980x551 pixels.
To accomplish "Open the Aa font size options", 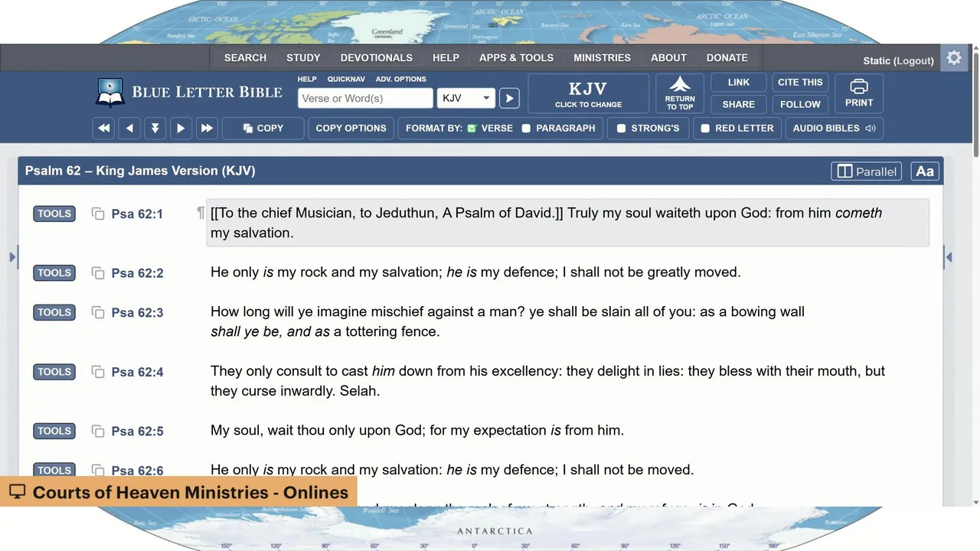I will point(925,171).
